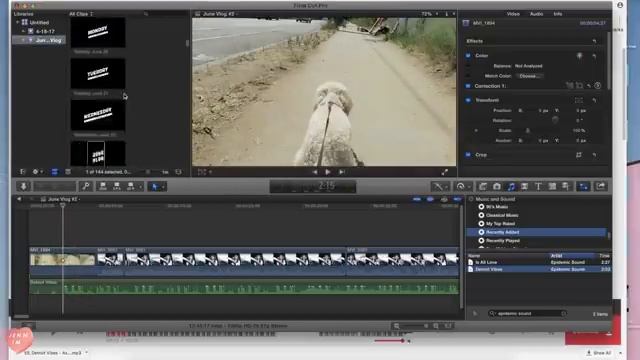Switch clip browser to list view
The height and width of the screenshot is (360, 640).
[x=68, y=172]
